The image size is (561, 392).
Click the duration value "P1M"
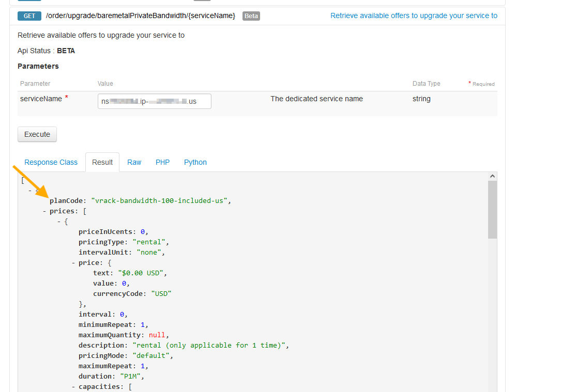click(x=130, y=377)
